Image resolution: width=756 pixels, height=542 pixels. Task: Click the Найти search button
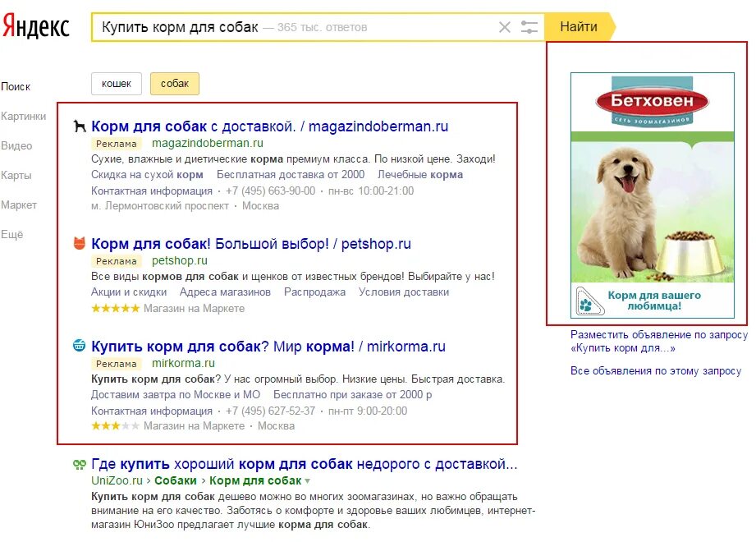(x=579, y=26)
